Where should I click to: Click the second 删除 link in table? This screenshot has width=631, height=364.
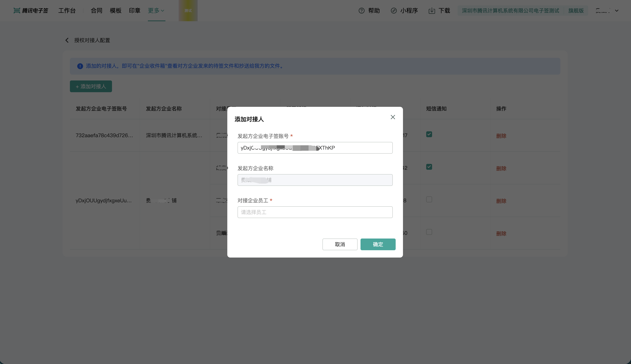click(x=501, y=168)
